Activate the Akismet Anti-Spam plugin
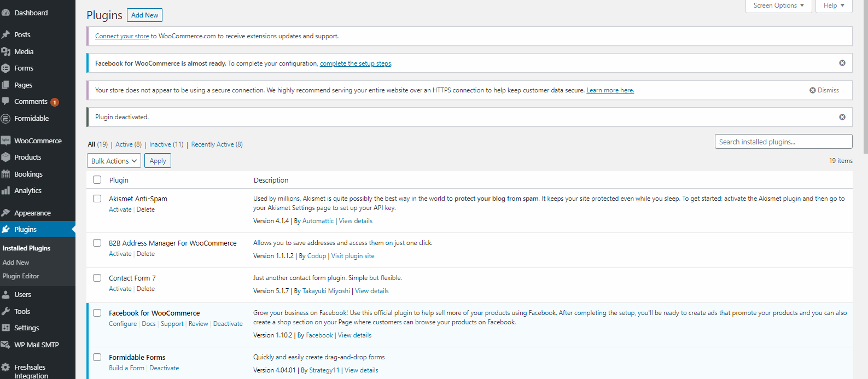Screen dimensions: 868x379 120,209
